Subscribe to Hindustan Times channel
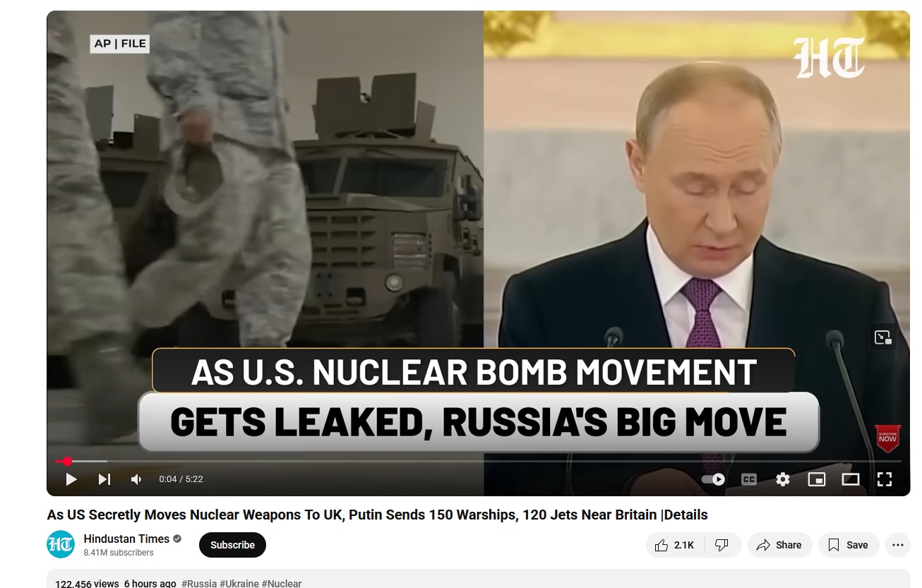Screen dimensions: 922x588 click(x=232, y=545)
